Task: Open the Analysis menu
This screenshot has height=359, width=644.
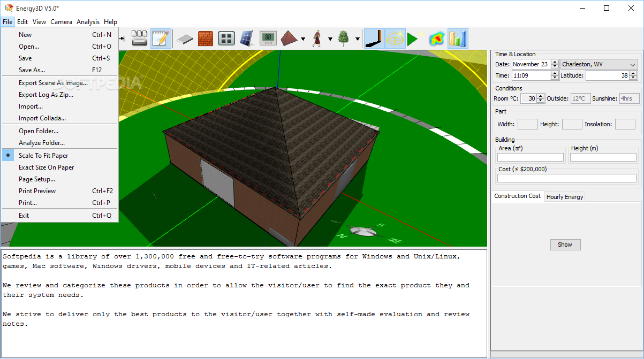Action: point(88,22)
